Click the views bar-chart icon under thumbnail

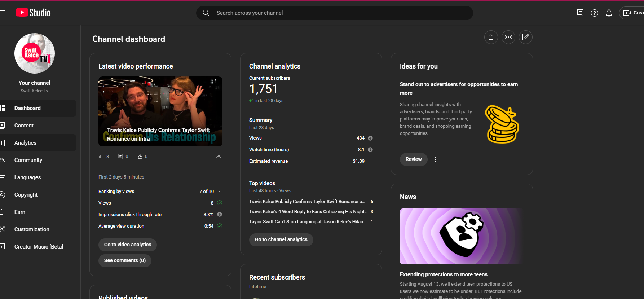pos(101,157)
